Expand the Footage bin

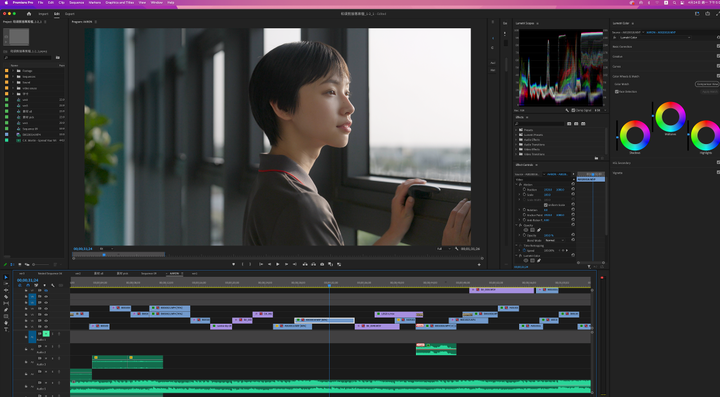(x=13, y=71)
